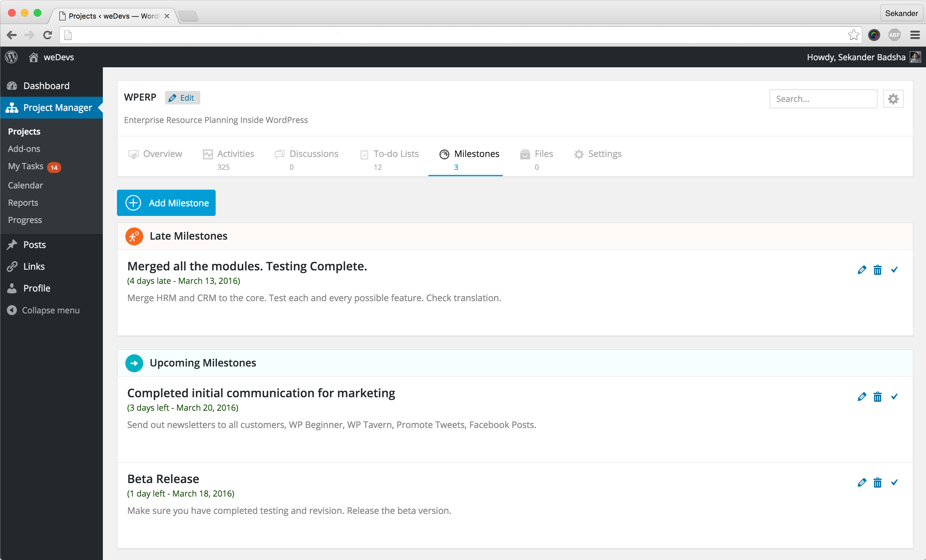Click the Upcoming Milestones teal arrow icon

tap(134, 363)
